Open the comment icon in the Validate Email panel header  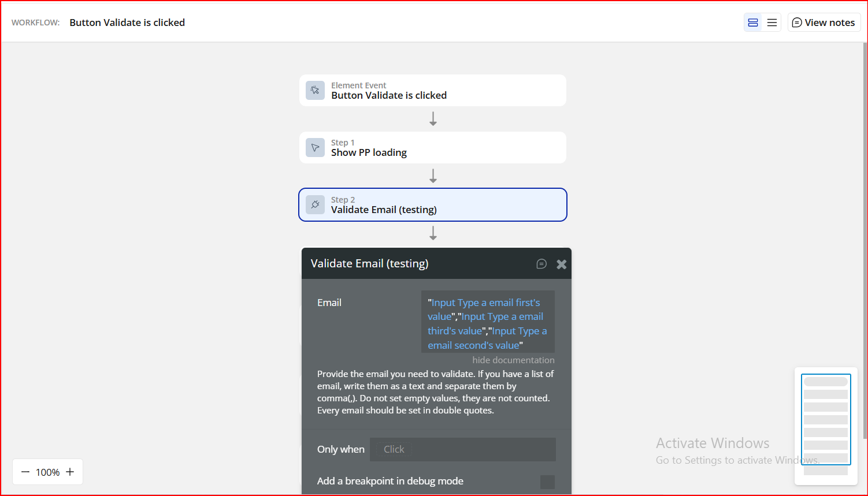coord(541,264)
